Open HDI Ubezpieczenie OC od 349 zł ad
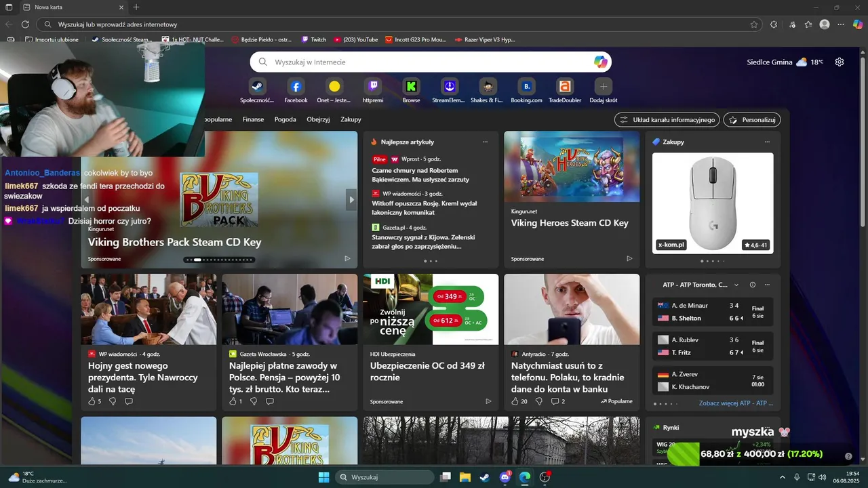The width and height of the screenshot is (868, 488). (431, 342)
